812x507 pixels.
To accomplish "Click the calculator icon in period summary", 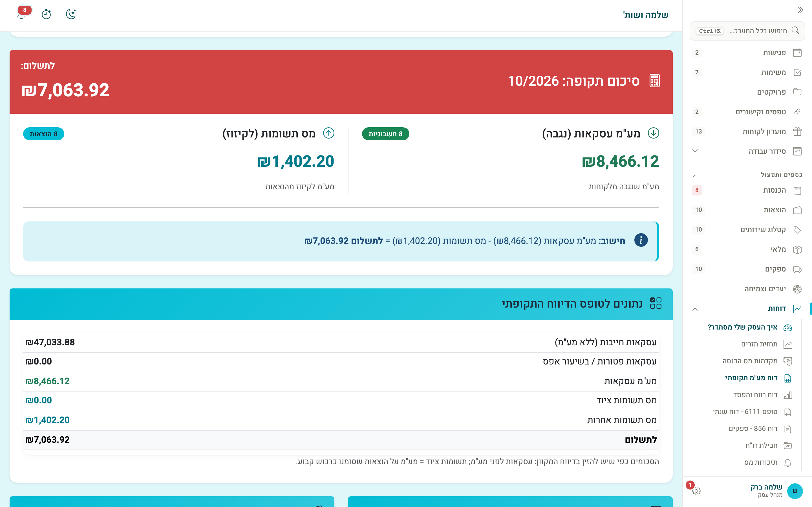I will [x=654, y=81].
